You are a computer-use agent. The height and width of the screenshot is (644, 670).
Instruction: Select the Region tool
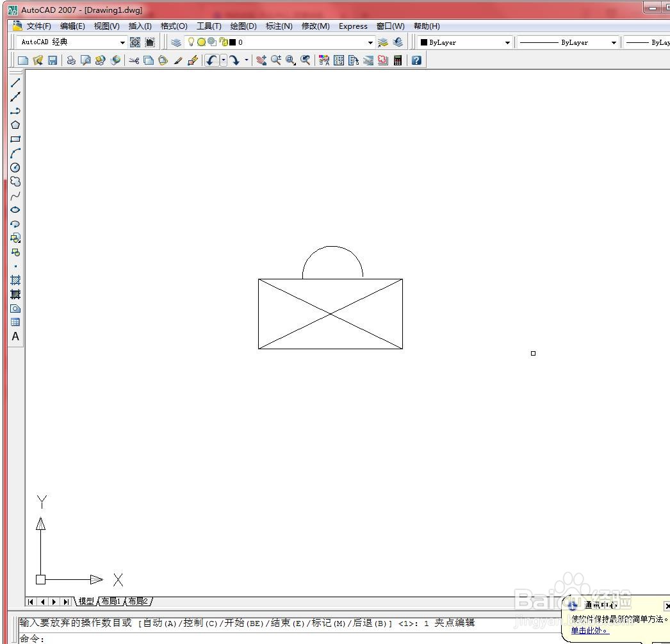pyautogui.click(x=15, y=308)
